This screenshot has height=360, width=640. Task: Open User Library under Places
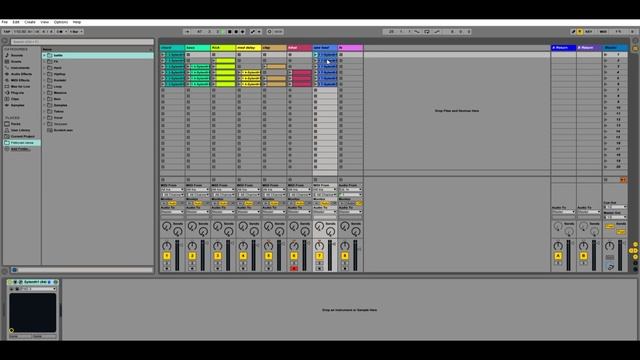click(20, 130)
